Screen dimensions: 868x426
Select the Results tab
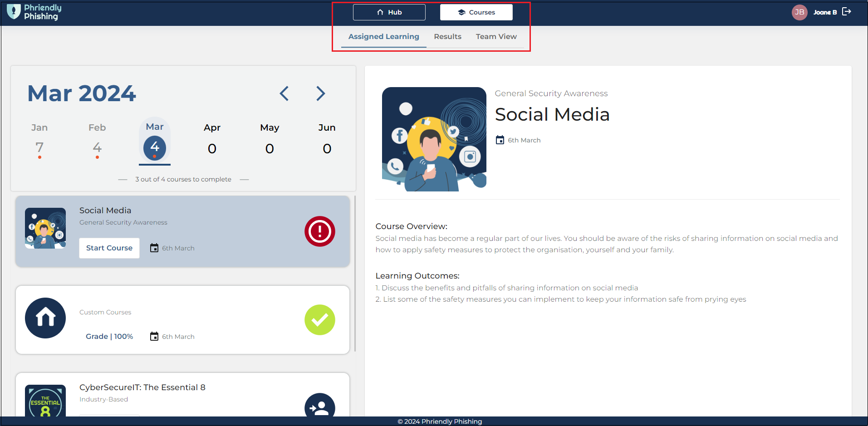pos(447,36)
